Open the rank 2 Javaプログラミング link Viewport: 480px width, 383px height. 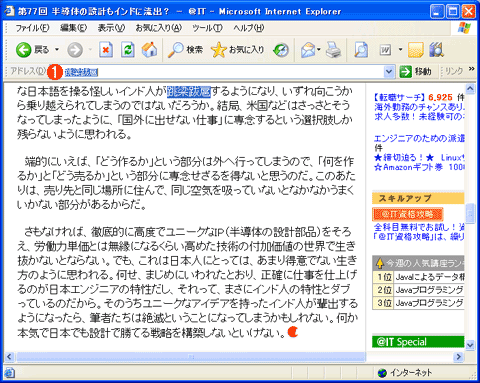[429, 290]
